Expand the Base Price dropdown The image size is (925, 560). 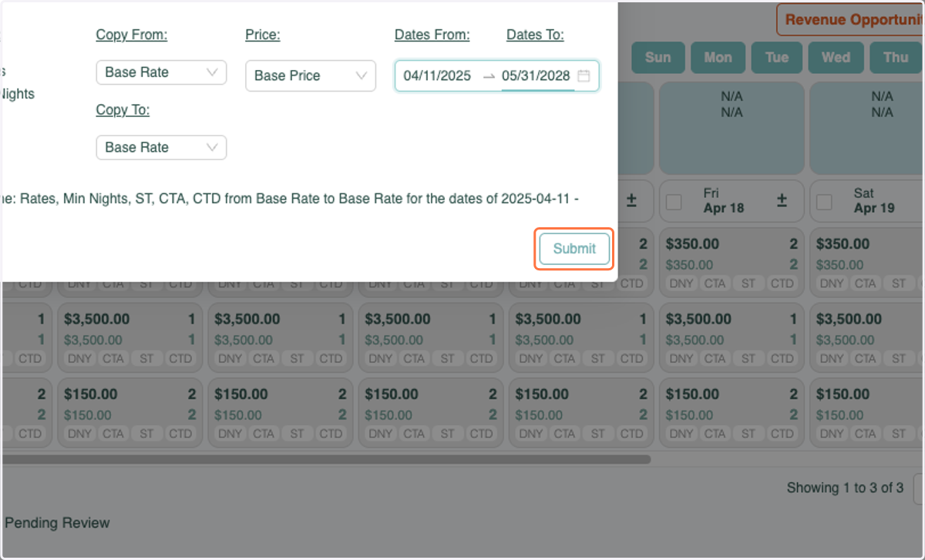coord(311,75)
